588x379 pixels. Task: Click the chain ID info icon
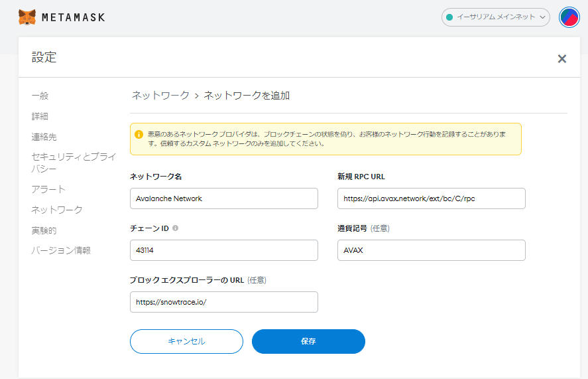pyautogui.click(x=175, y=228)
